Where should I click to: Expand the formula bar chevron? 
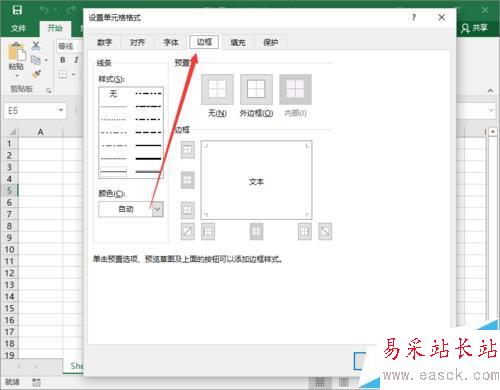[491, 110]
